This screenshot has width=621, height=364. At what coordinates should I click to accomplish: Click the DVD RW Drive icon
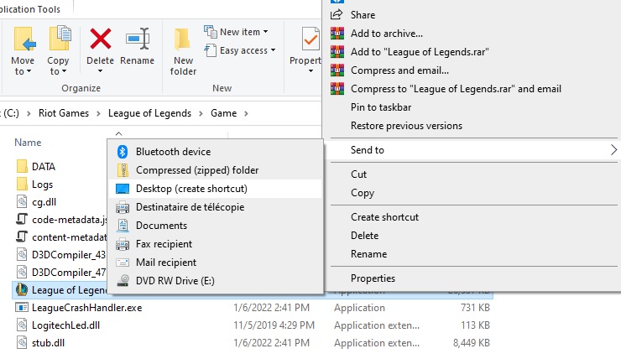[x=123, y=281]
